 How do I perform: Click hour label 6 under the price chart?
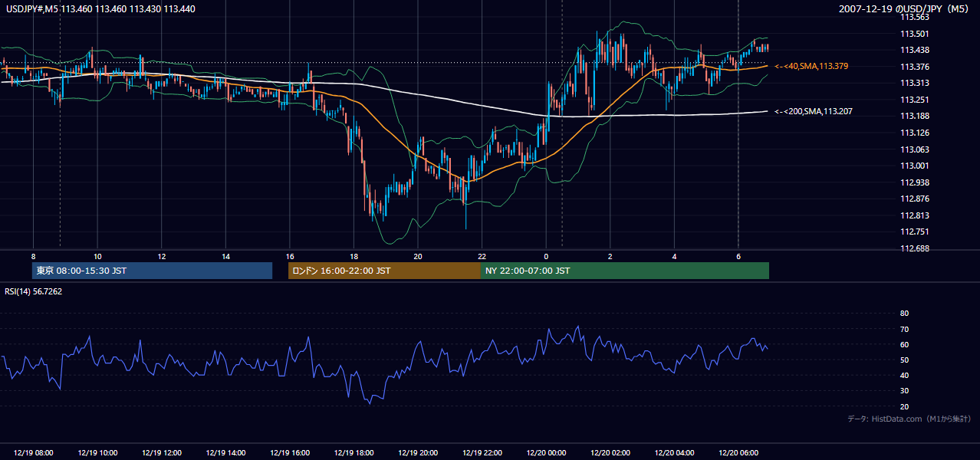[x=738, y=256]
